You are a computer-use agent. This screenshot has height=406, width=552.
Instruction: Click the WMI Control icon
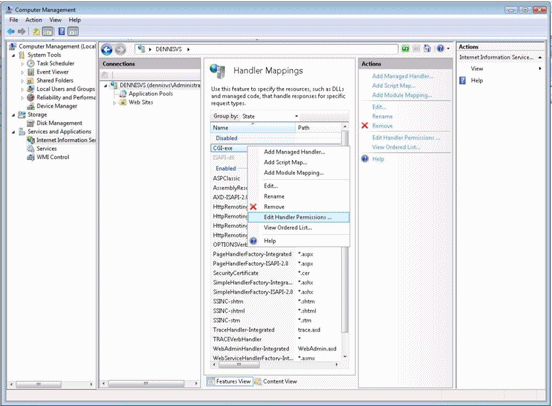point(31,157)
